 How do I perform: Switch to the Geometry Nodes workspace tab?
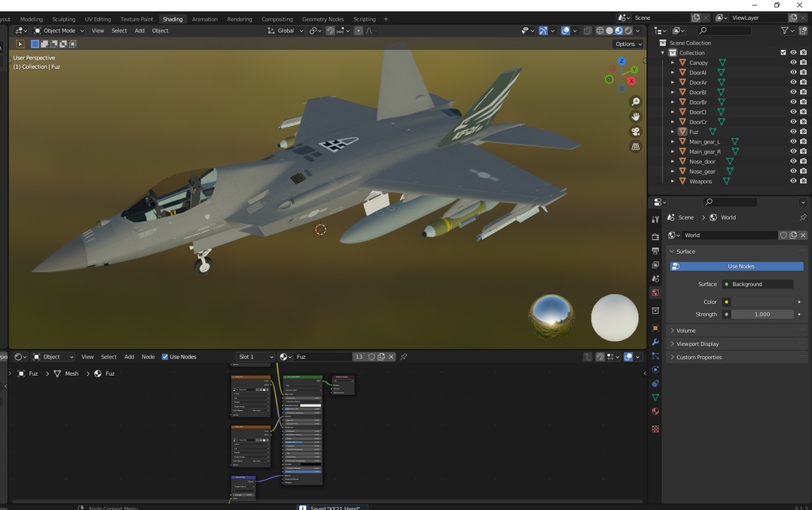point(323,19)
